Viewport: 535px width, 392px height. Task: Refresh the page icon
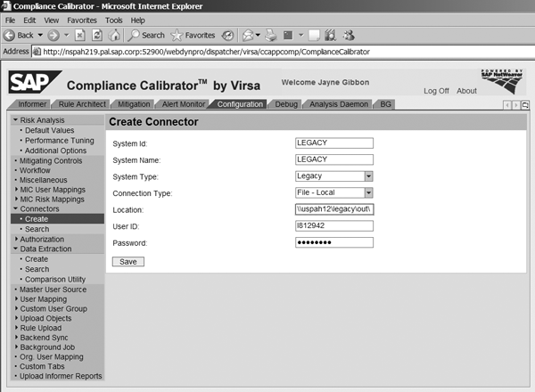(x=97, y=35)
